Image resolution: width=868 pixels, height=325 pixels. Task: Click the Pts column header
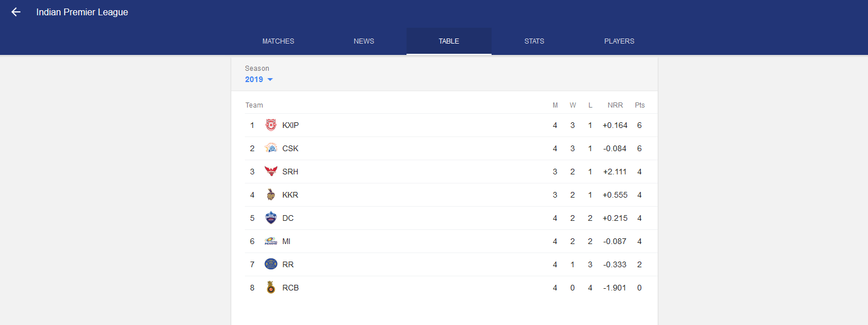pos(640,105)
